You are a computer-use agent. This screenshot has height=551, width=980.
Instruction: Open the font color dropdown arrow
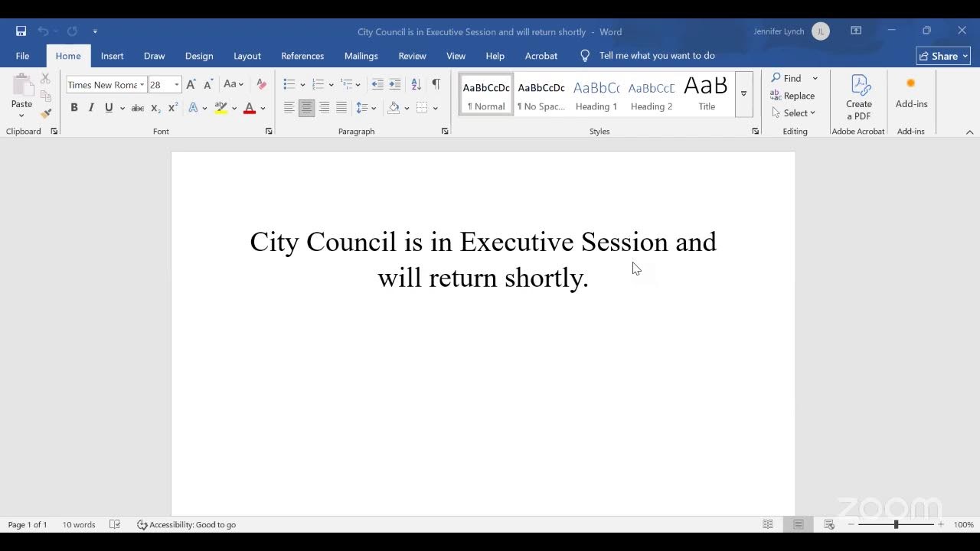pyautogui.click(x=263, y=108)
